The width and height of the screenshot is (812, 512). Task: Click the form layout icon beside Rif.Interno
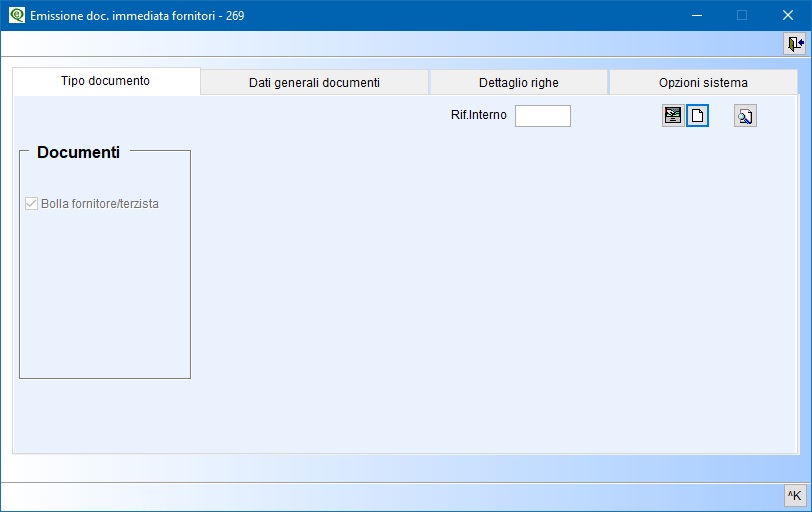tap(673, 116)
